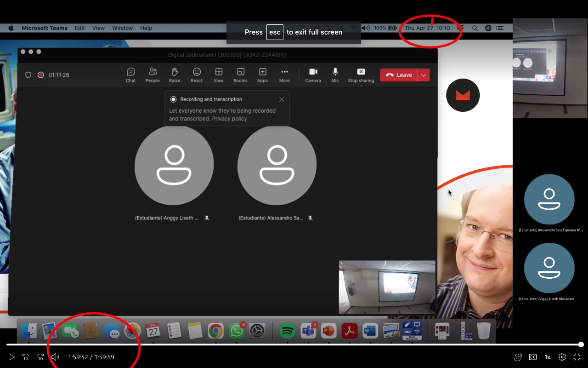Skip forward 10 seconds

click(x=40, y=357)
